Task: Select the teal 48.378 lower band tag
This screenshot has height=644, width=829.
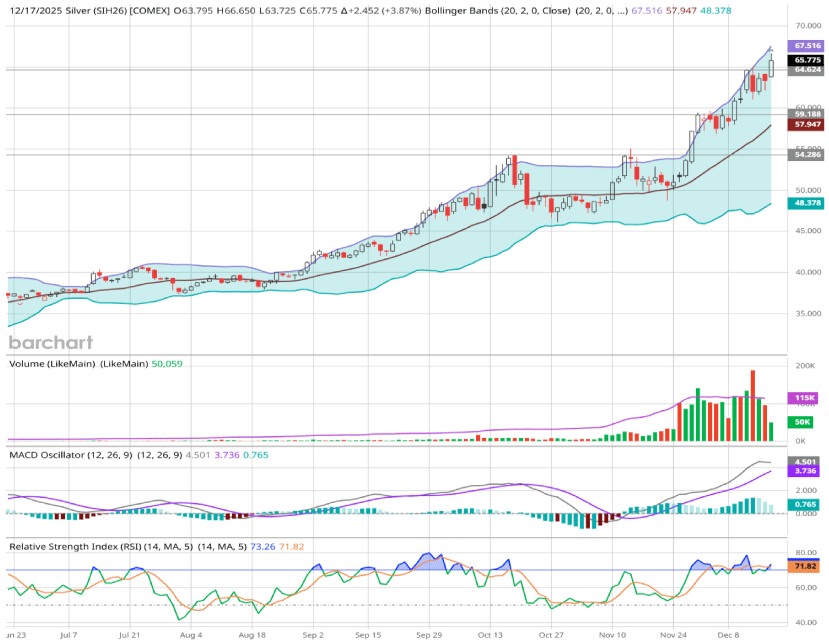Action: pos(807,203)
